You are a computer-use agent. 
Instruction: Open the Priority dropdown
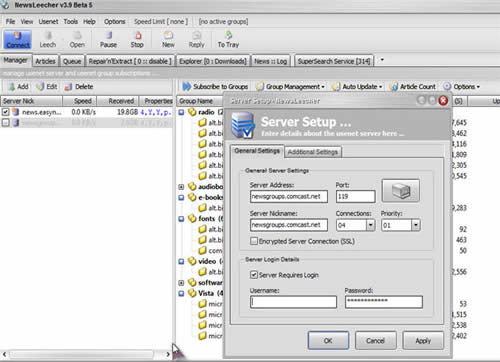click(416, 225)
